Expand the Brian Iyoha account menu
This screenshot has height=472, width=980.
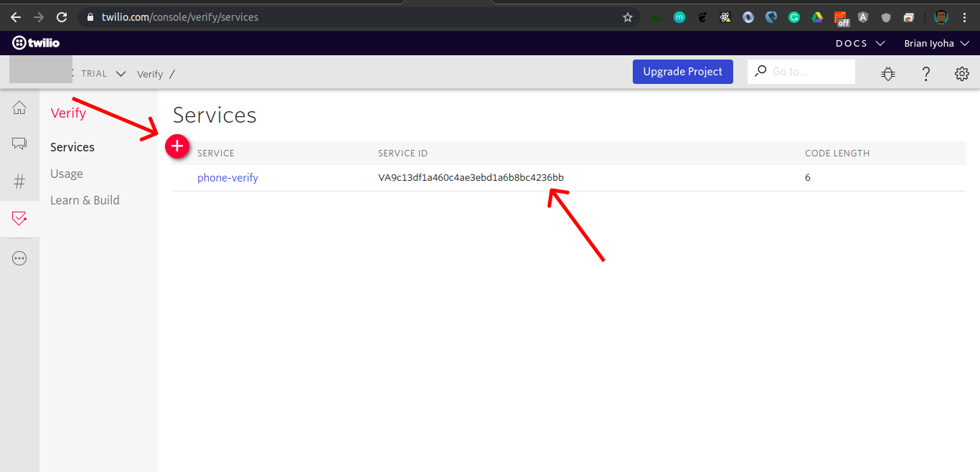[x=936, y=43]
